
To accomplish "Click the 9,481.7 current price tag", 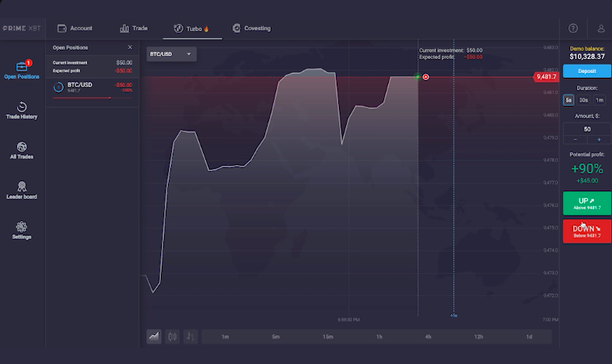I will [x=546, y=77].
